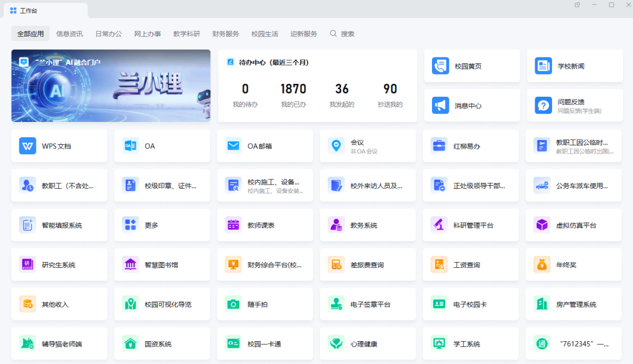Open 教职工因公临时出国 card
The width and height of the screenshot is (633, 364).
(574, 146)
